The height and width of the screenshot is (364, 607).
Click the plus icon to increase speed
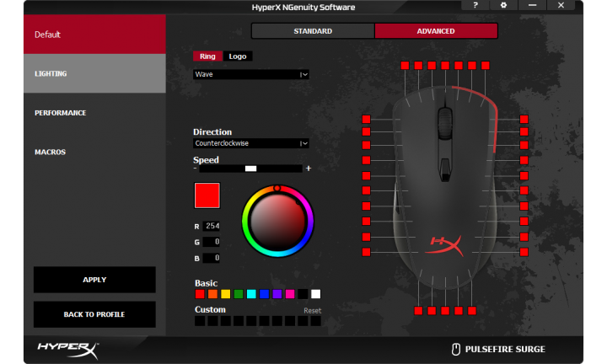(309, 169)
